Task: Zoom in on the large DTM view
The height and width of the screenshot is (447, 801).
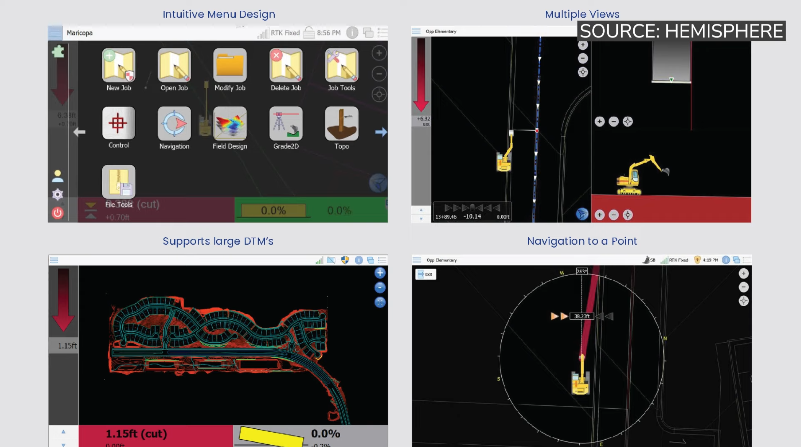Action: (379, 273)
